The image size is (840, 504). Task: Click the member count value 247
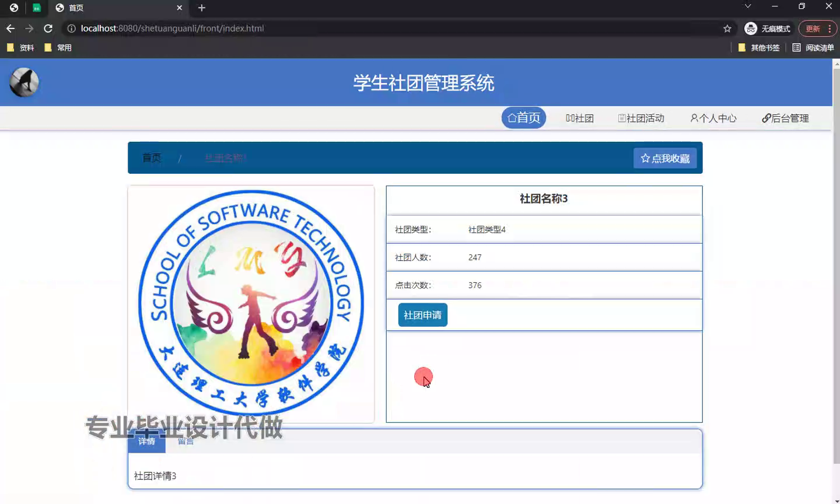[x=475, y=257]
